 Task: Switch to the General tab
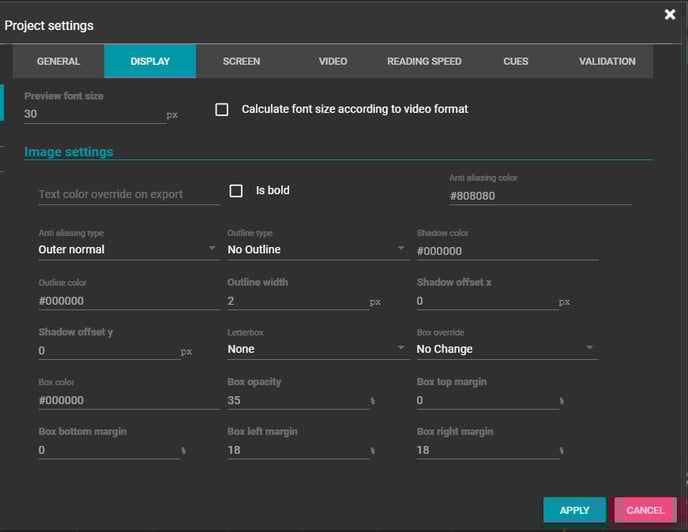58,61
